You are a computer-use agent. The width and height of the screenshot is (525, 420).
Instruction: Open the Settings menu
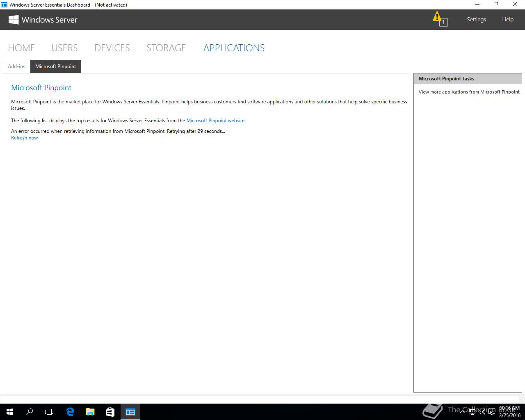click(476, 19)
